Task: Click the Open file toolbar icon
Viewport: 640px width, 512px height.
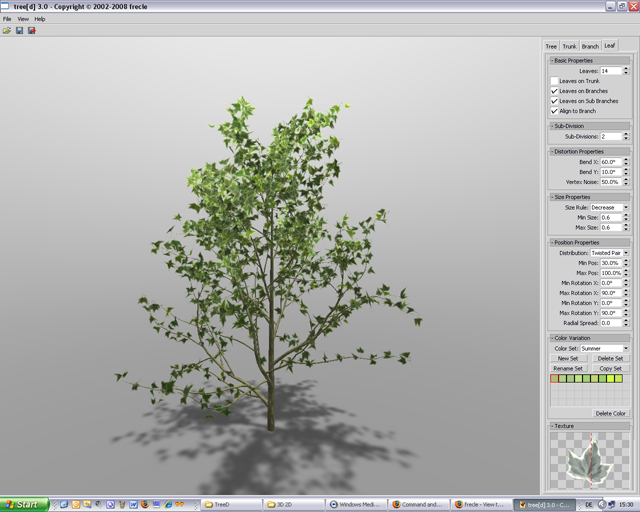Action: (x=7, y=31)
